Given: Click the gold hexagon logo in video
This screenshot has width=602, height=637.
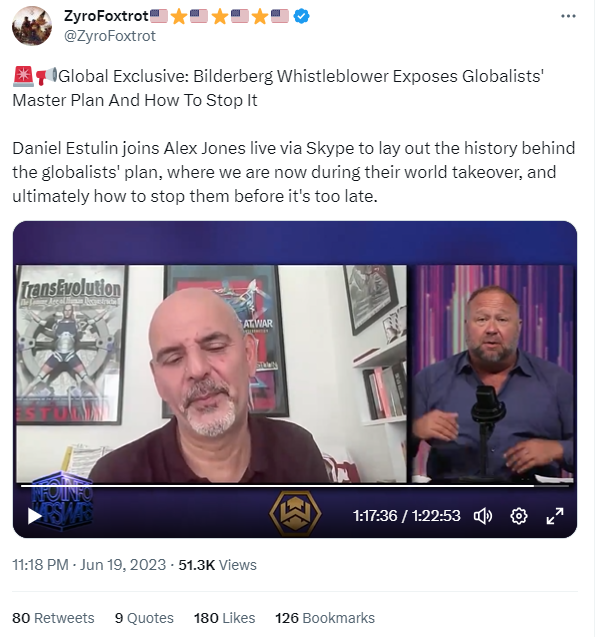Looking at the screenshot, I should (x=295, y=514).
